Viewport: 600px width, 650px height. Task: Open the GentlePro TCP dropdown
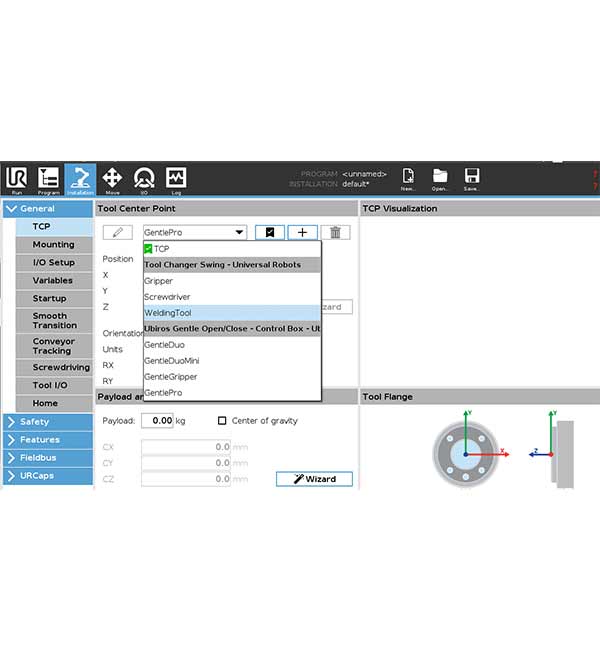(x=195, y=233)
